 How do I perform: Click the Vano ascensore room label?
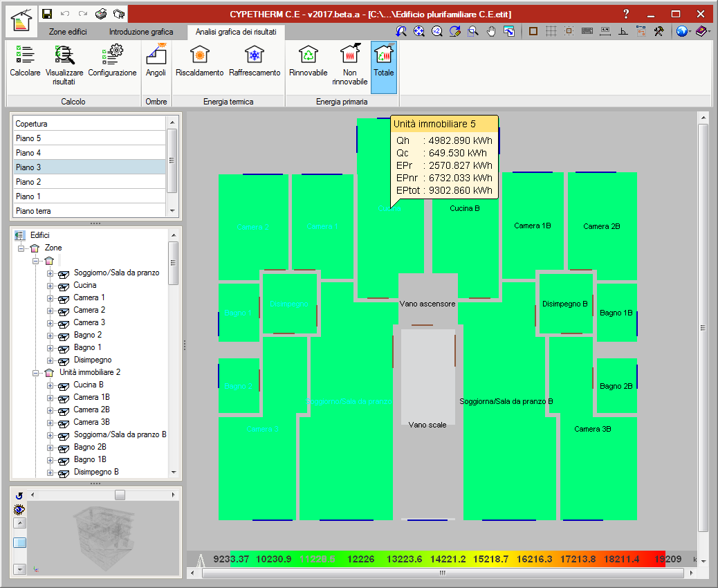[x=427, y=304]
